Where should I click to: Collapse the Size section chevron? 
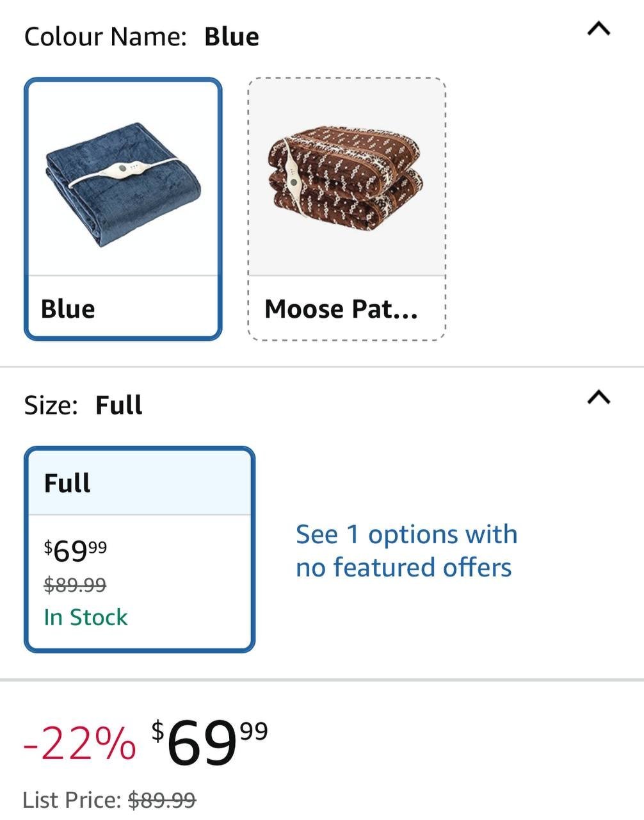[x=599, y=398]
